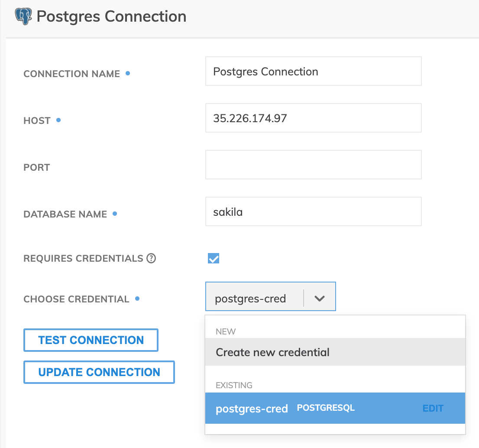Click the Requires Credentials help question-mark icon
The height and width of the screenshot is (448, 479).
(x=151, y=259)
